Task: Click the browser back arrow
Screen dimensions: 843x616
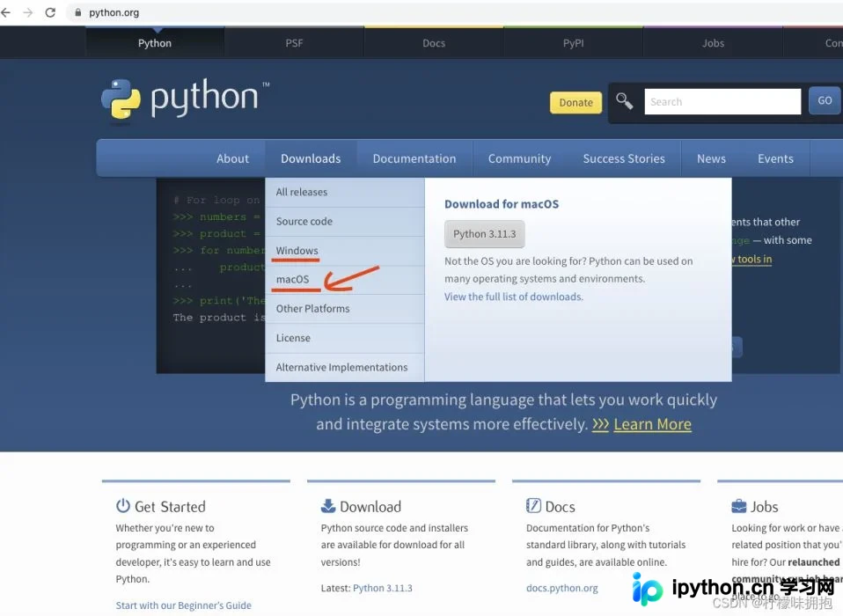Action: pos(5,12)
